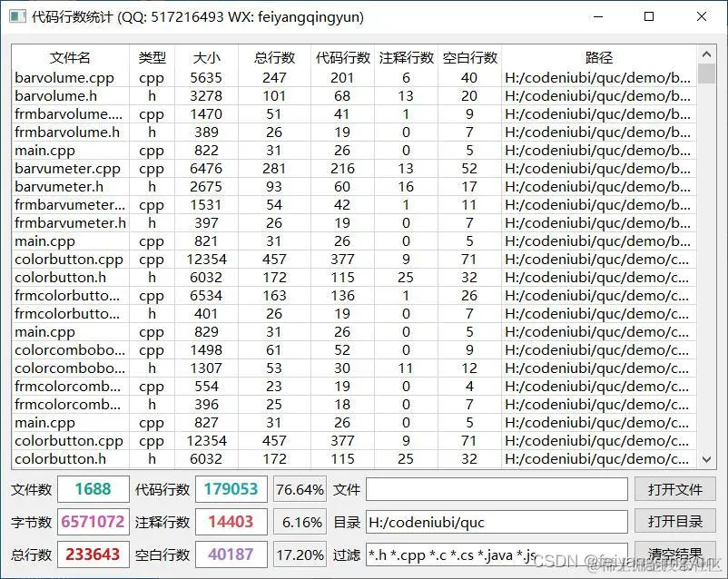
Task: Maximize the code line counter window
Action: pyautogui.click(x=649, y=16)
